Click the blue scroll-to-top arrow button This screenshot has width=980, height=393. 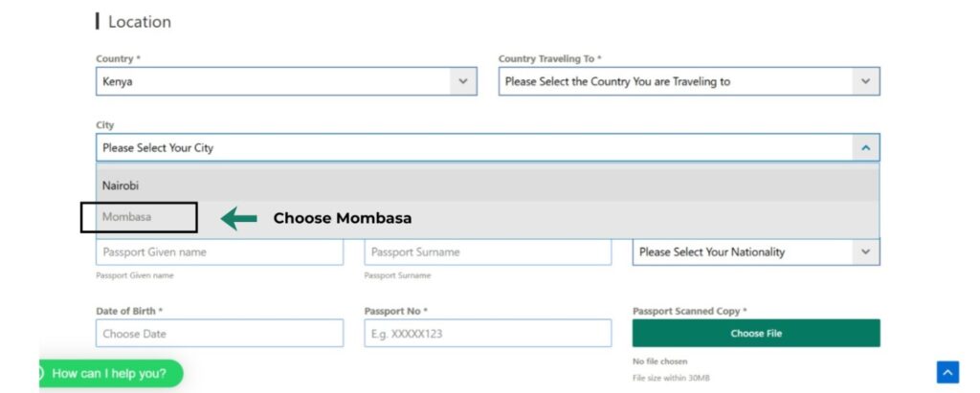[947, 372]
